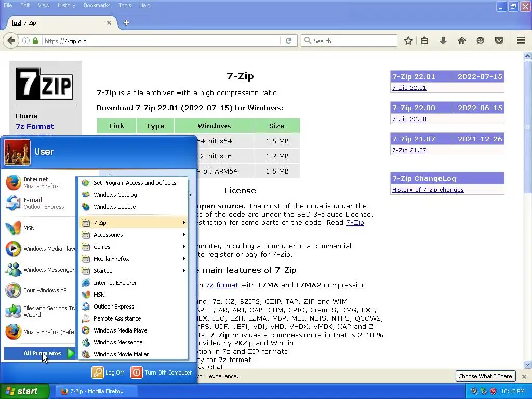Click the smiley chat icon in toolbar
Image resolution: width=532 pixels, height=399 pixels.
click(x=480, y=41)
